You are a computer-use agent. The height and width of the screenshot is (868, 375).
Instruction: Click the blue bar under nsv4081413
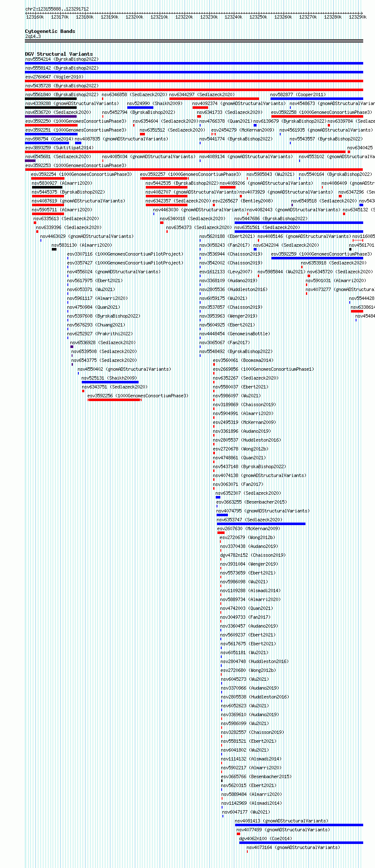tap(299, 825)
